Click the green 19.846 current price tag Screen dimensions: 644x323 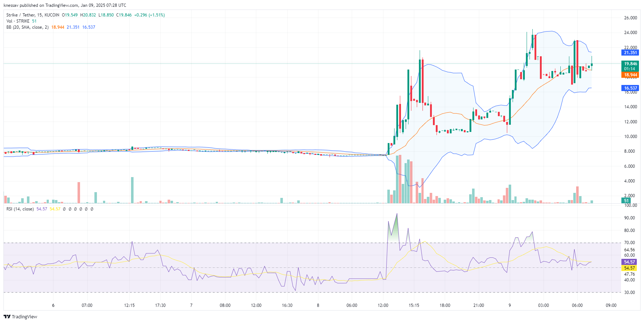pos(630,64)
